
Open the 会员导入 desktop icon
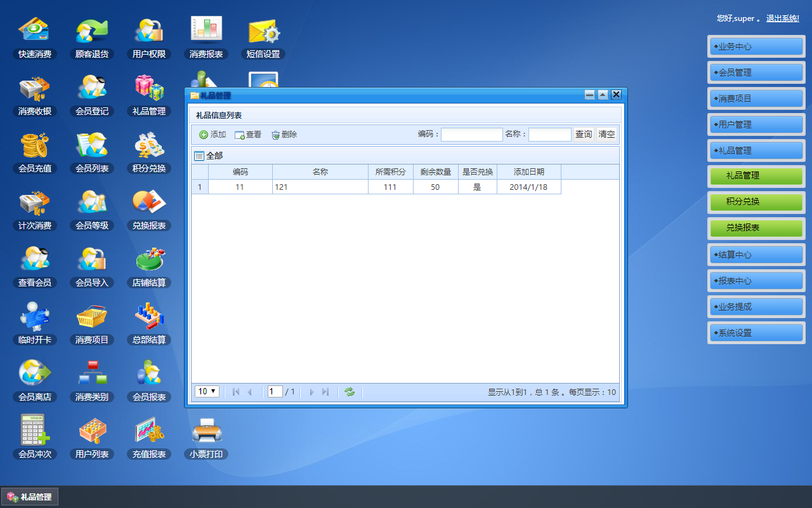92,267
